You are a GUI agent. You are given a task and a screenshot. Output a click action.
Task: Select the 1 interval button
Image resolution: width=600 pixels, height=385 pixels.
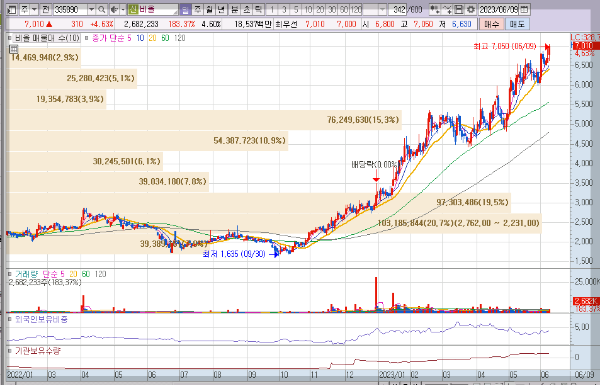tap(272, 9)
